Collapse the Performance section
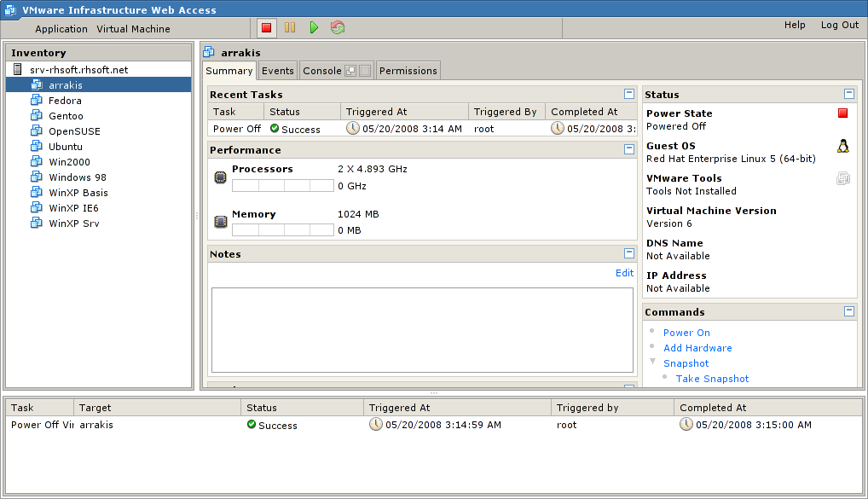Viewport: 868px width, 499px height. pos(629,149)
